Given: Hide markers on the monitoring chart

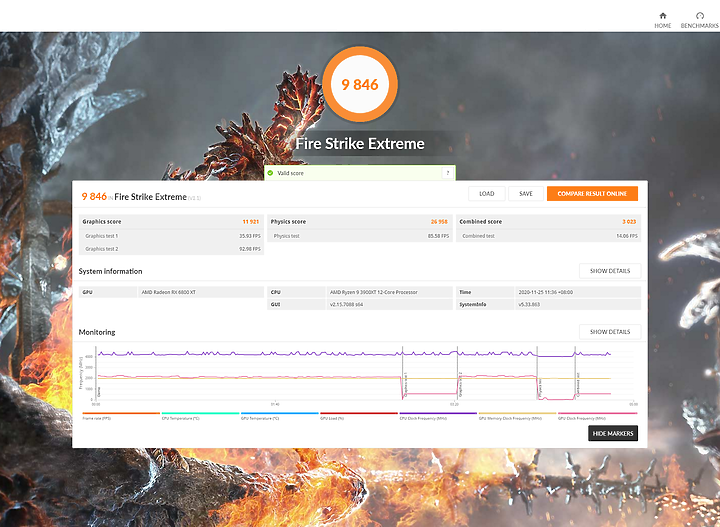Looking at the screenshot, I should [x=613, y=433].
